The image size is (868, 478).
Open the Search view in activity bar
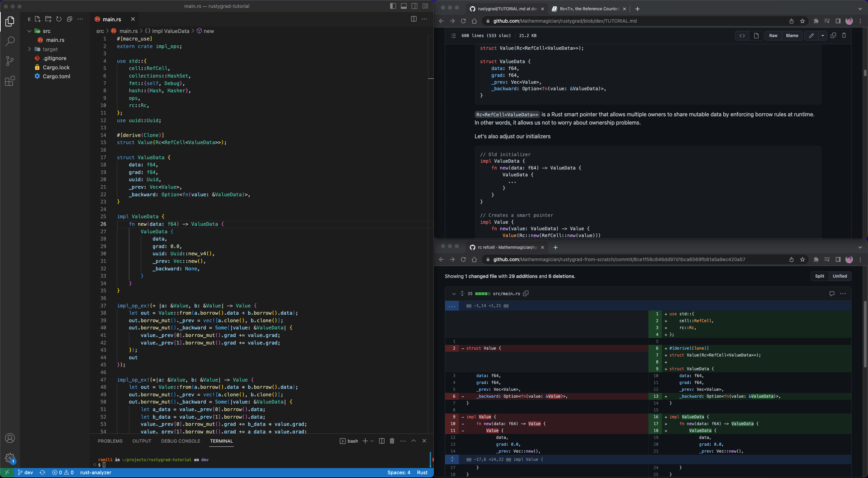pyautogui.click(x=10, y=41)
